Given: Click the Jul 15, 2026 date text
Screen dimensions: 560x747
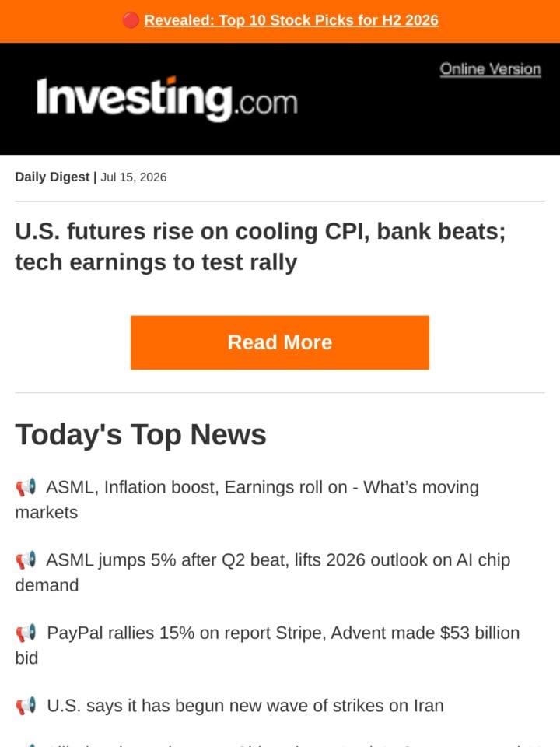Looking at the screenshot, I should point(133,177).
